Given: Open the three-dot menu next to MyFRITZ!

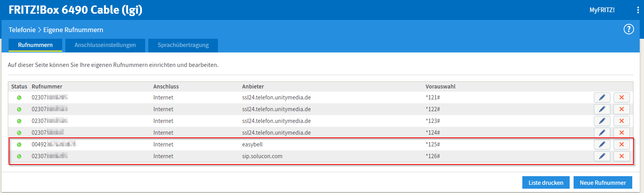Looking at the screenshot, I should (x=638, y=10).
